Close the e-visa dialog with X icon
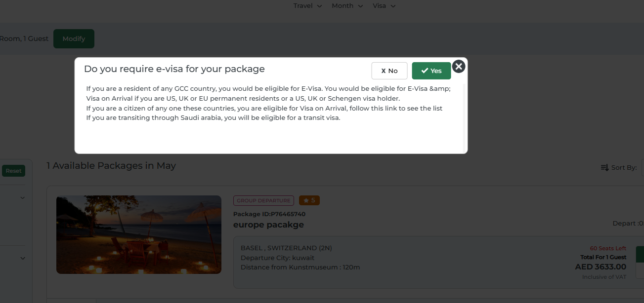This screenshot has height=303, width=644. click(459, 66)
